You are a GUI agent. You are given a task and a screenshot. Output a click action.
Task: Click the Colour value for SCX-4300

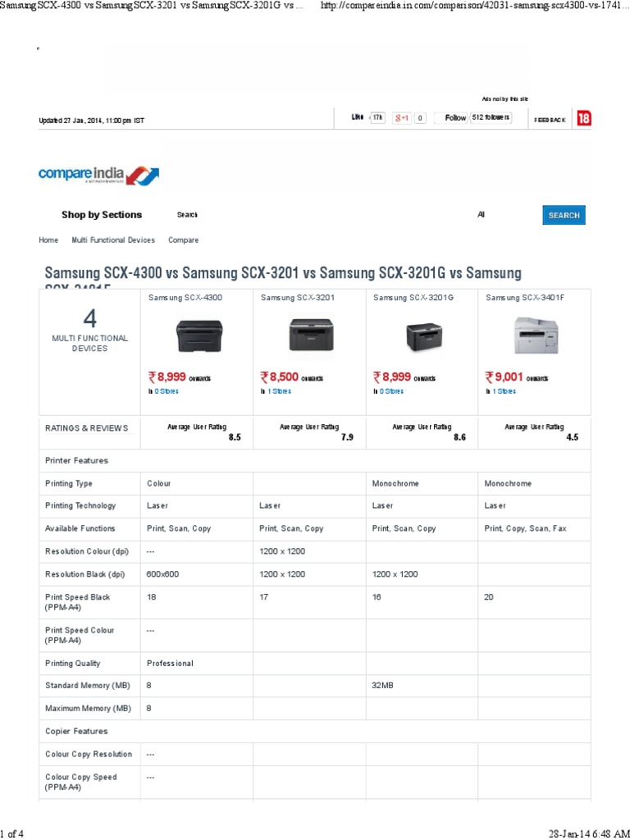point(158,484)
